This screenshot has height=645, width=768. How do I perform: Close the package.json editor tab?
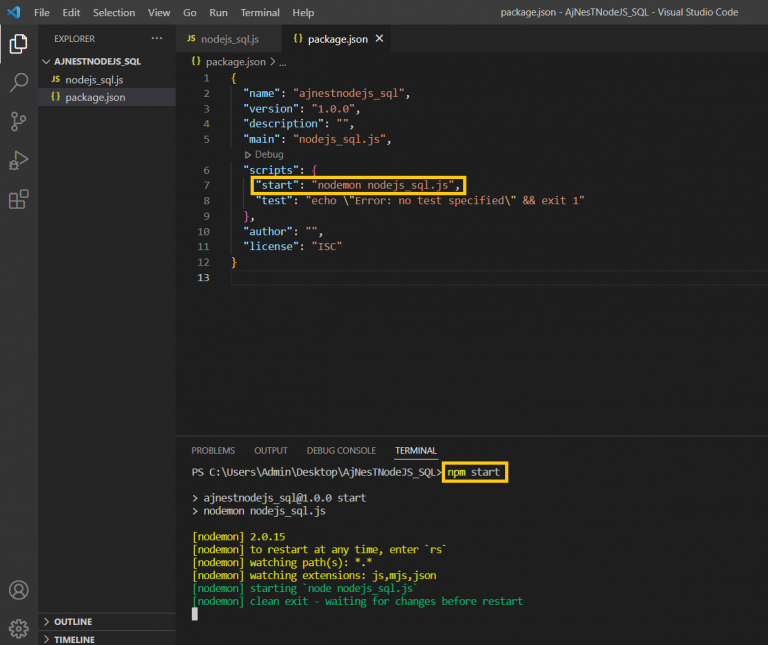(x=379, y=39)
